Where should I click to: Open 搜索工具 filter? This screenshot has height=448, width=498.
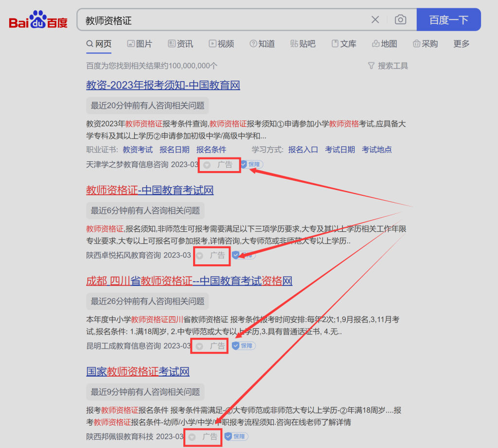pos(388,66)
